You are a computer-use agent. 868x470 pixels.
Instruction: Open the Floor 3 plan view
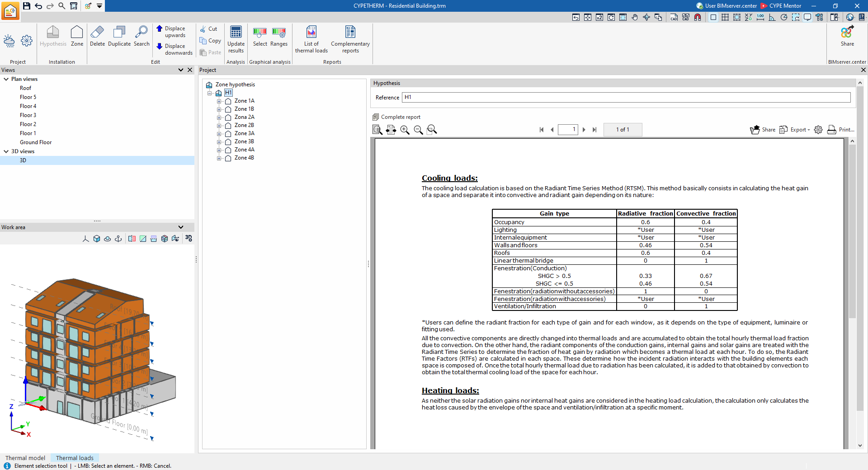pos(28,115)
